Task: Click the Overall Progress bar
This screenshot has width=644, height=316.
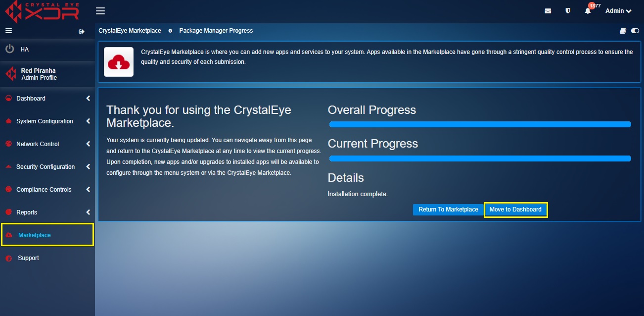Action: coord(480,124)
